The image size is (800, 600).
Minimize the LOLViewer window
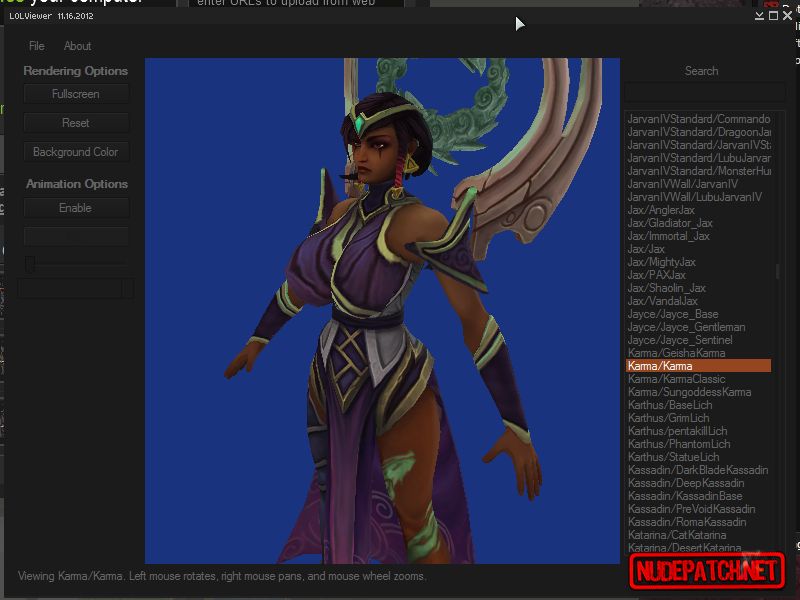759,16
